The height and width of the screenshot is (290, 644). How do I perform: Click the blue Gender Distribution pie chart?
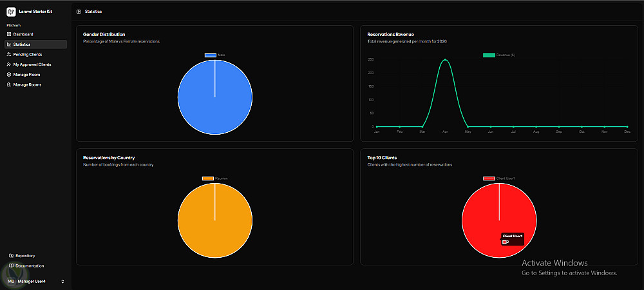215,97
